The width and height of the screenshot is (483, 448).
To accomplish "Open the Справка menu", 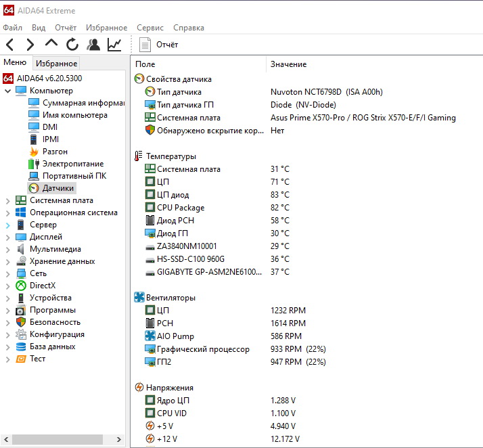I will click(x=189, y=28).
